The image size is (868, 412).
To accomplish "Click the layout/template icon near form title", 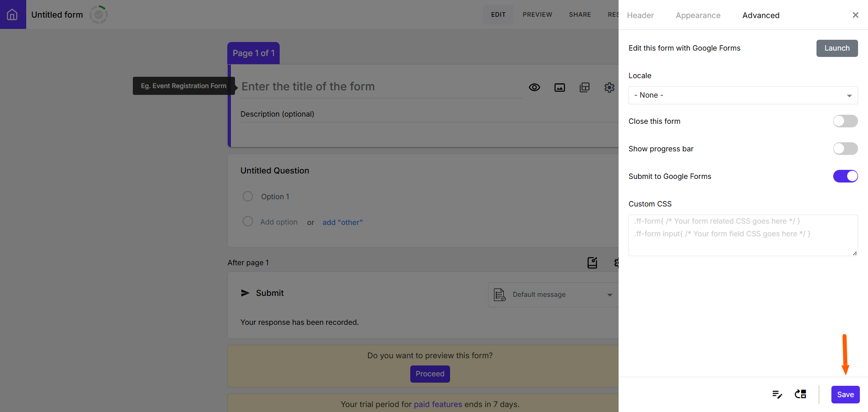I will [584, 87].
